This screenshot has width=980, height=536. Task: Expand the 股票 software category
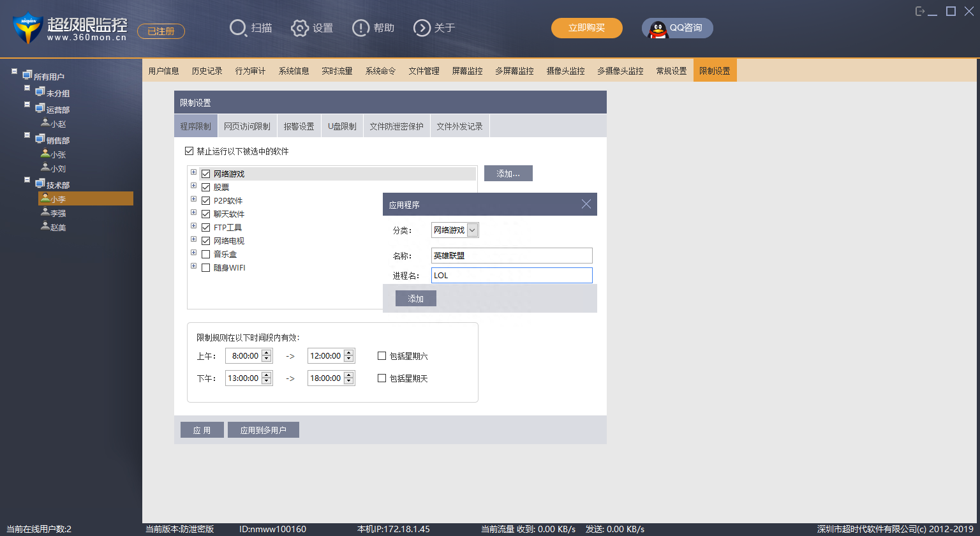(193, 186)
